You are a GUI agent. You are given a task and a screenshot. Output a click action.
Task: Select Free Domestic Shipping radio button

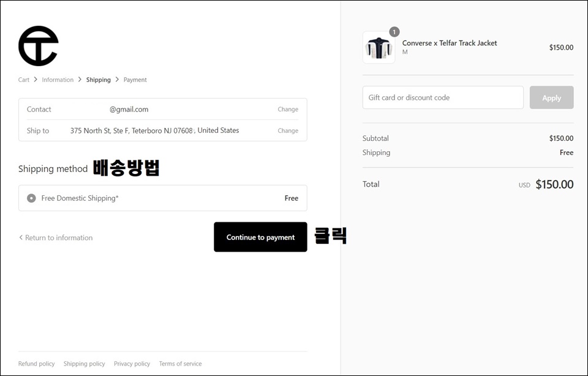31,198
